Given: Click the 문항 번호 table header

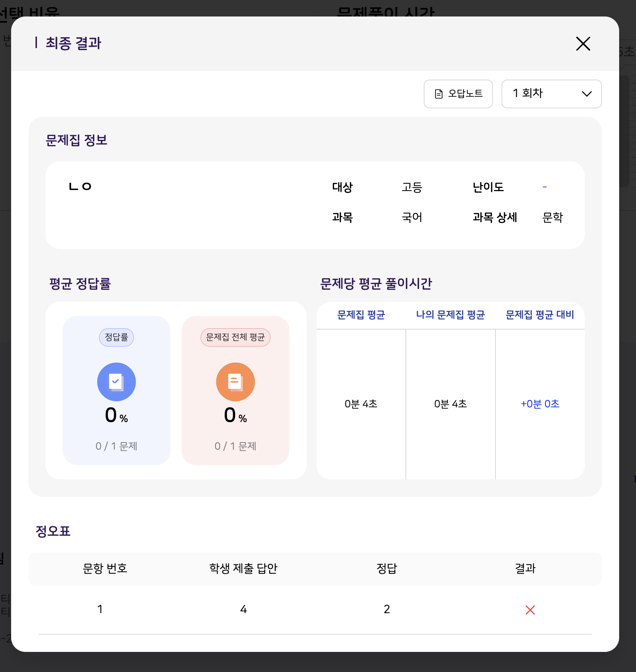Looking at the screenshot, I should coord(105,568).
